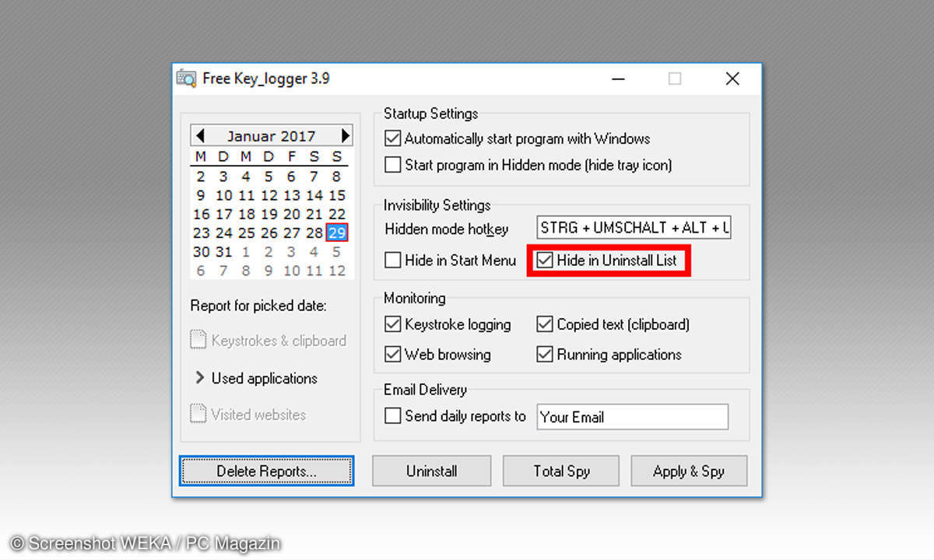Click the Uninstall button
The width and height of the screenshot is (934, 560).
pos(431,471)
